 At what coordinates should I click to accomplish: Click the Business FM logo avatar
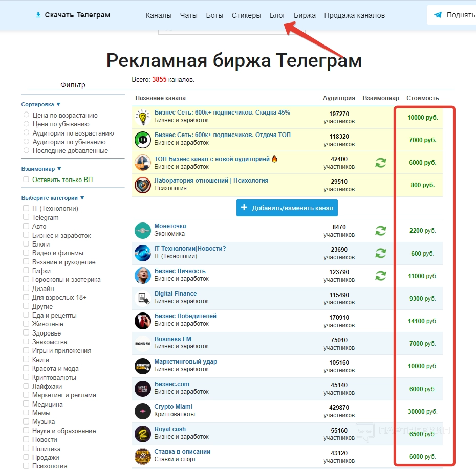tap(143, 343)
